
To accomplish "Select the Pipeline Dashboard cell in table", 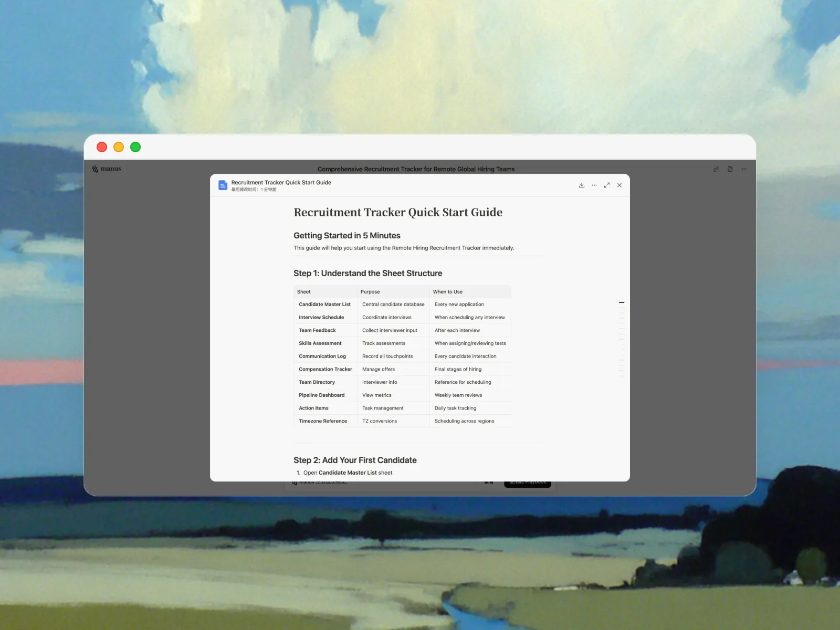I will click(x=322, y=395).
